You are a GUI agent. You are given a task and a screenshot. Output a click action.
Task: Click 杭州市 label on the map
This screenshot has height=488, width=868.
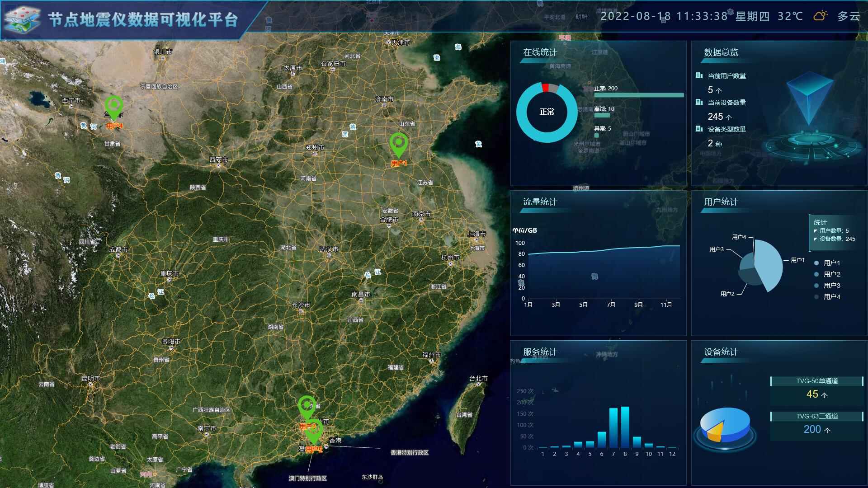point(450,258)
